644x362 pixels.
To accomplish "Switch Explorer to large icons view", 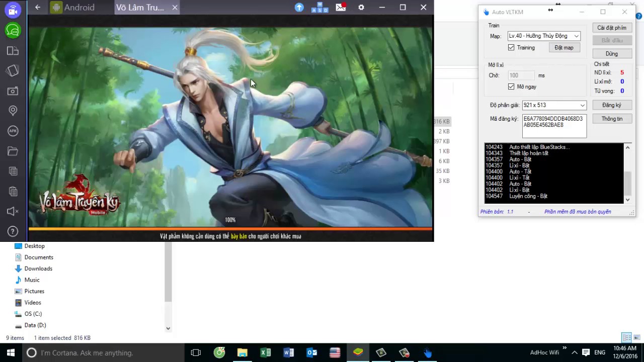I will point(637,337).
